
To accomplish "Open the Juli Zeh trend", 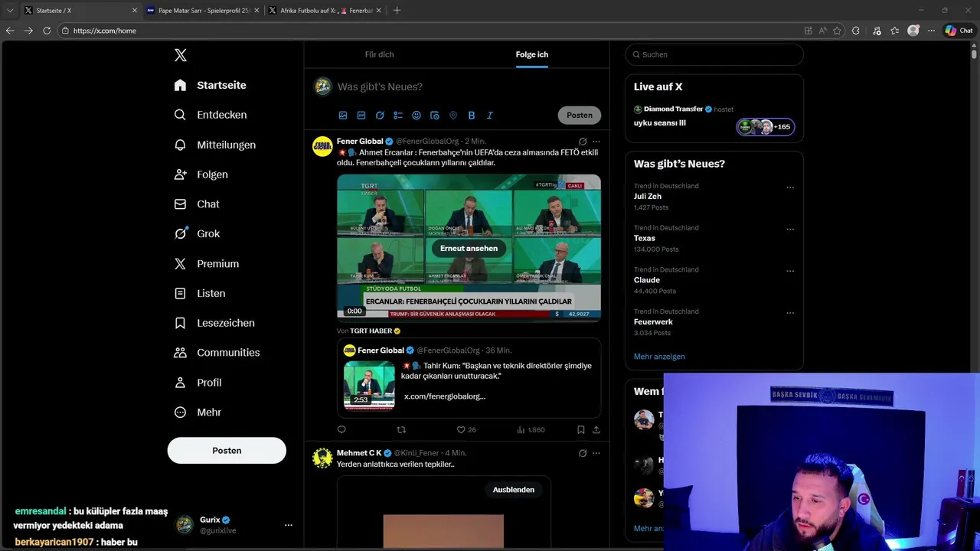I will click(x=648, y=197).
